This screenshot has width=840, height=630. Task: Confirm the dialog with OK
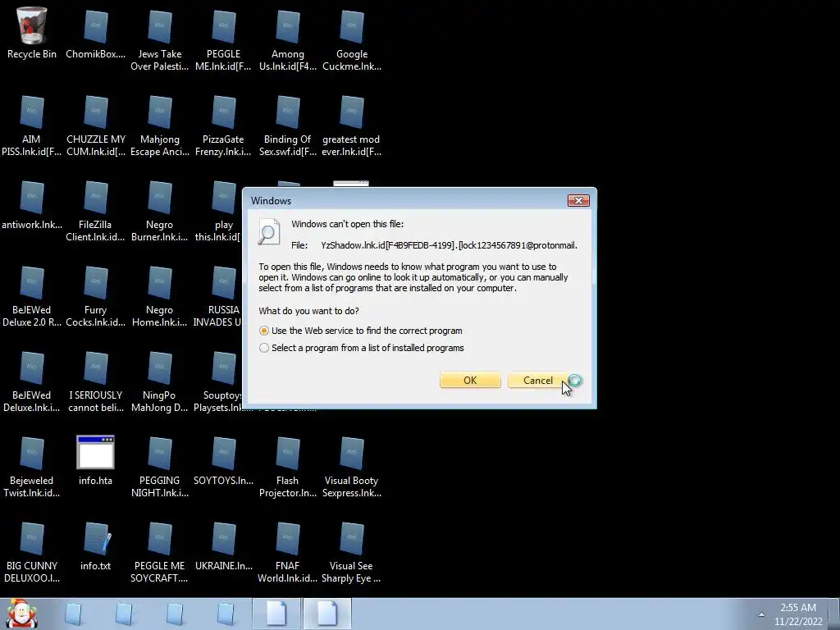[470, 380]
